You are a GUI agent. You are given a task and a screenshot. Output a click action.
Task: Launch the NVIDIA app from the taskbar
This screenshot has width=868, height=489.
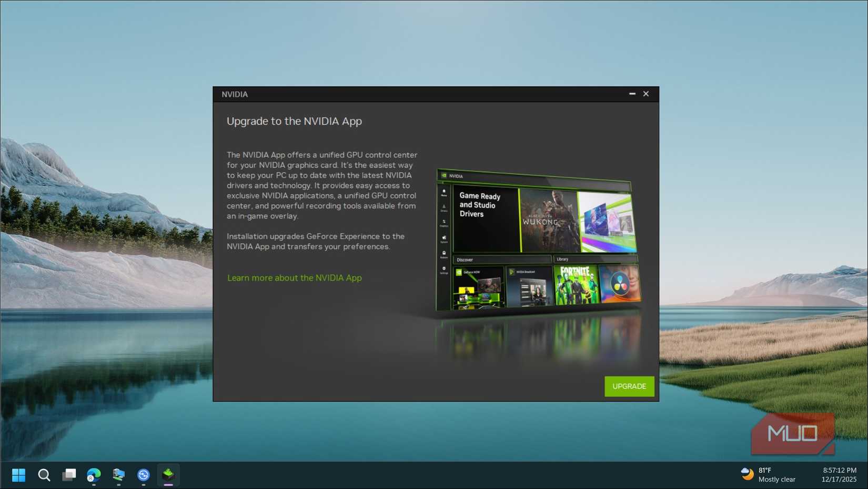click(x=168, y=475)
